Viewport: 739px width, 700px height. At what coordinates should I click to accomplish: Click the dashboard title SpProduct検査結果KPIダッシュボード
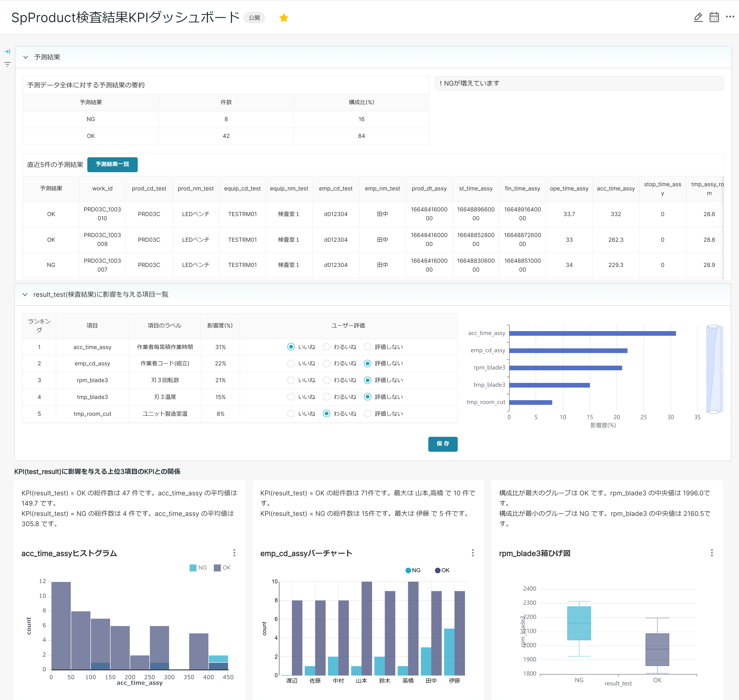click(125, 17)
